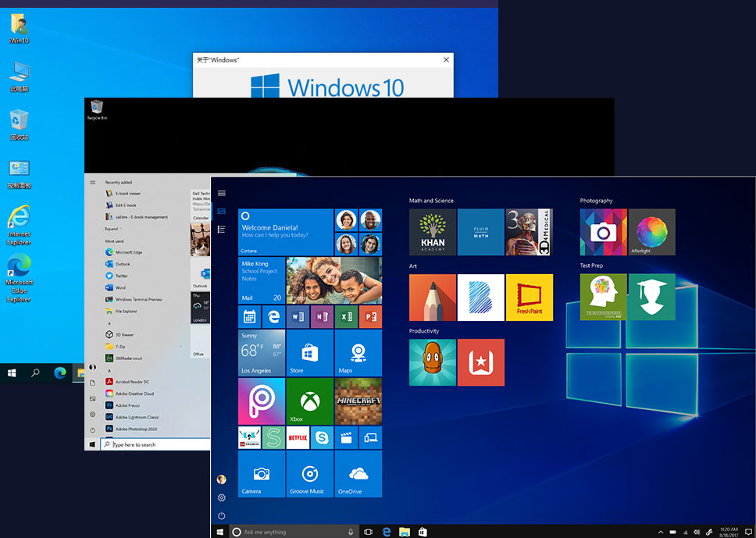The image size is (756, 538).
Task: Open the Afterlight photography tile
Action: point(651,232)
